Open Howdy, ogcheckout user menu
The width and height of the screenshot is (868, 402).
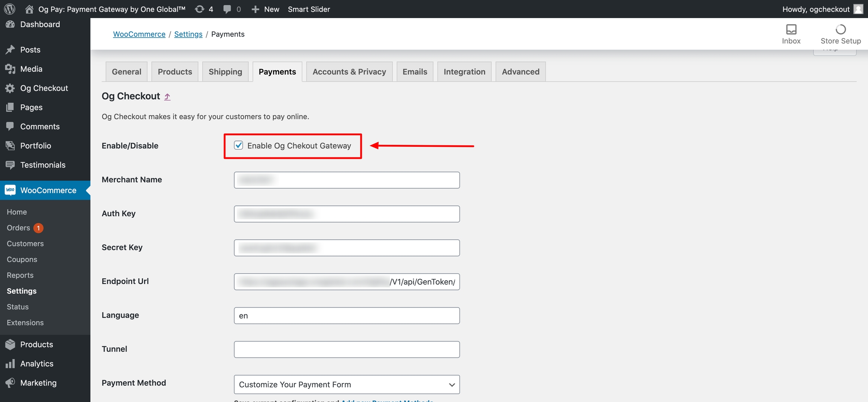click(822, 9)
